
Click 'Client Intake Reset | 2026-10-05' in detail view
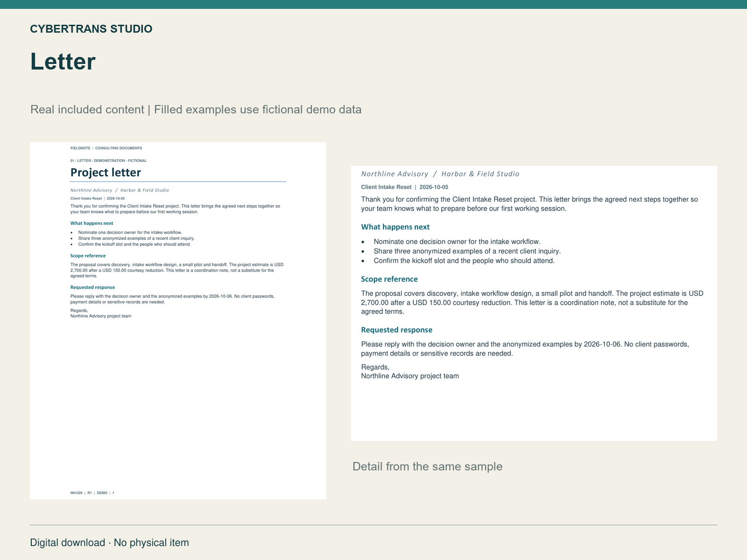click(405, 187)
